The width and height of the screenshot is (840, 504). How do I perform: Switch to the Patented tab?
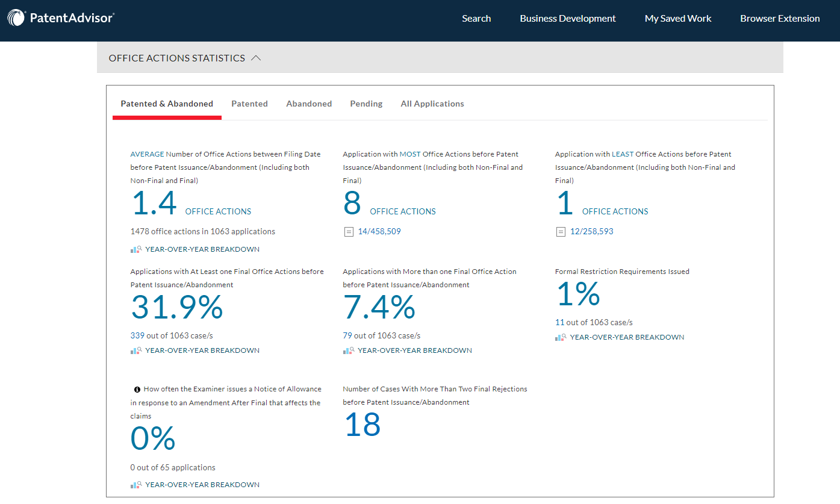click(249, 104)
